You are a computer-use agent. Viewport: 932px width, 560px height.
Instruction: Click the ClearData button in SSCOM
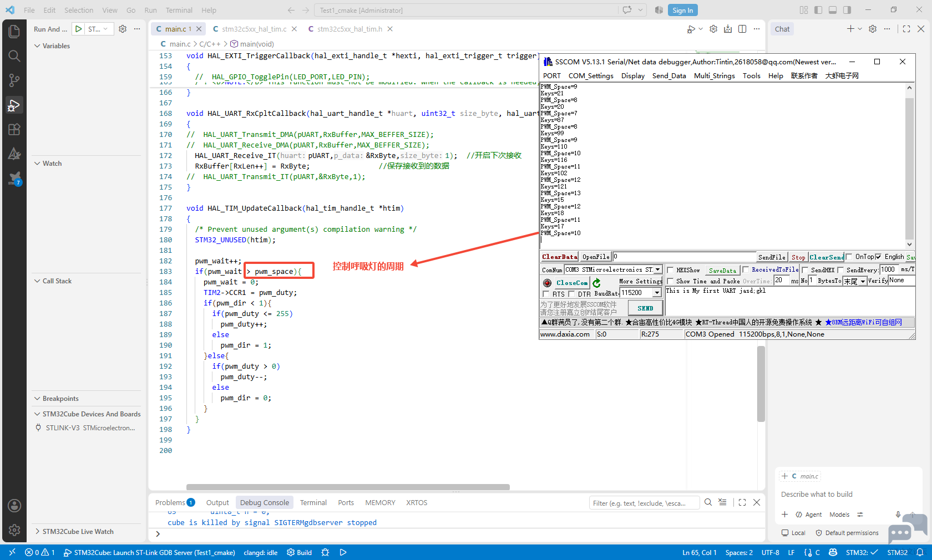click(560, 257)
